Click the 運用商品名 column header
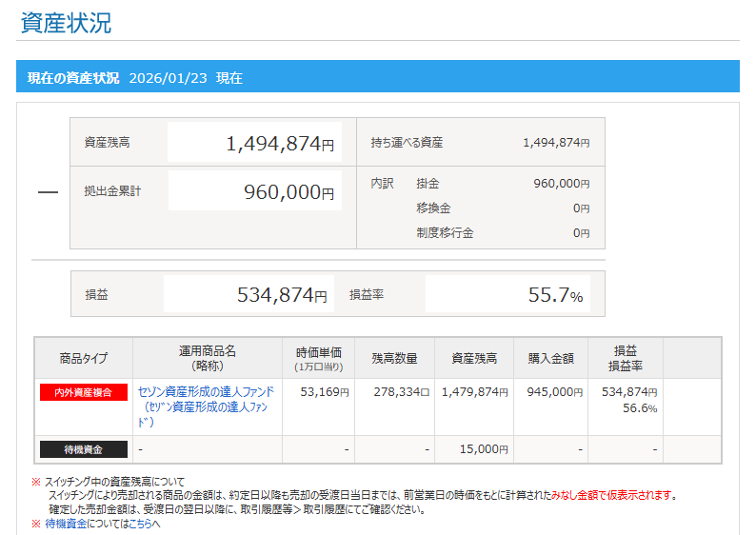This screenshot has width=756, height=535. coord(207,358)
